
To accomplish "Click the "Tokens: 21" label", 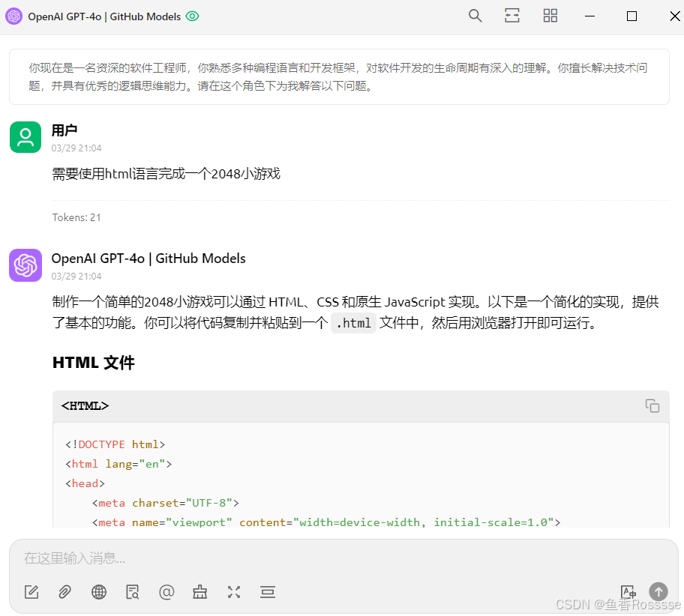I will pos(76,217).
